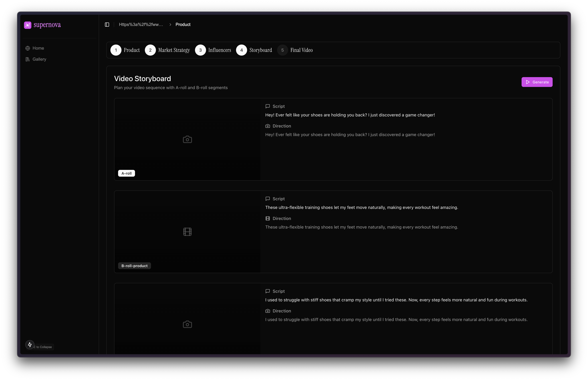Open Gallery in the sidebar

click(x=39, y=59)
